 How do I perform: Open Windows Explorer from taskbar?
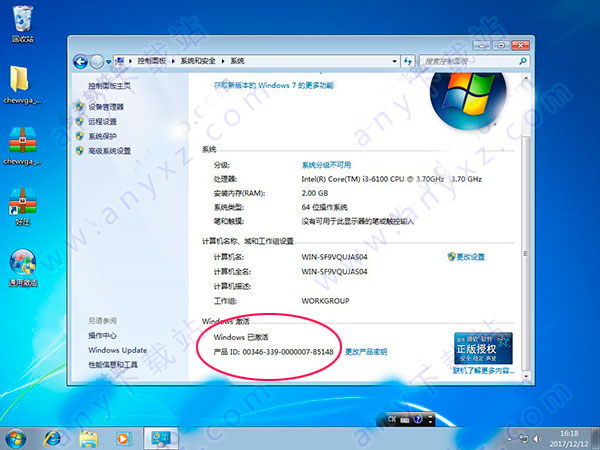pos(88,439)
